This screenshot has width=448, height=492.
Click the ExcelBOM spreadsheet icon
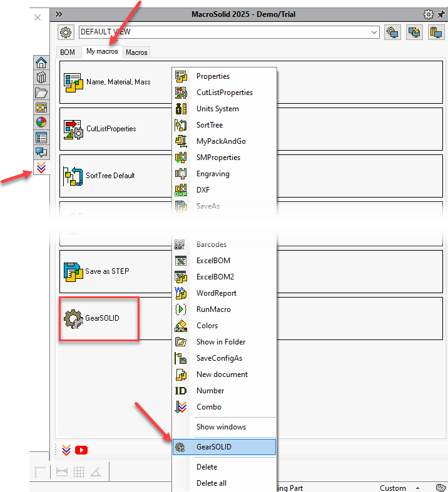[x=181, y=261]
